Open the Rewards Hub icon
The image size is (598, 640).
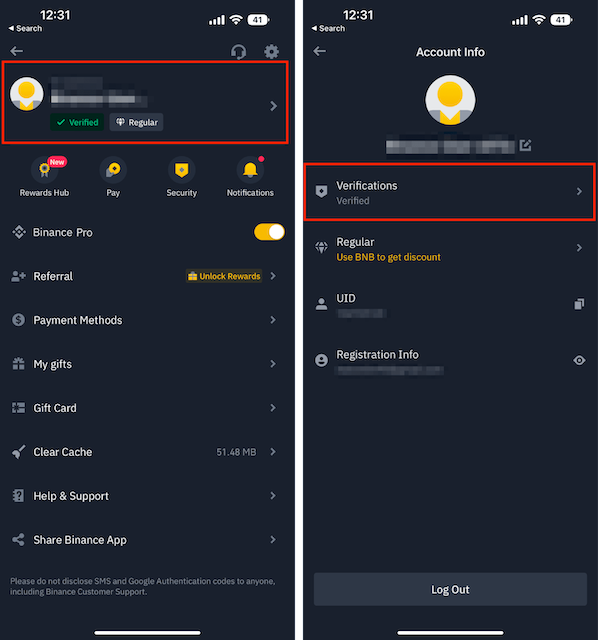pos(44,169)
